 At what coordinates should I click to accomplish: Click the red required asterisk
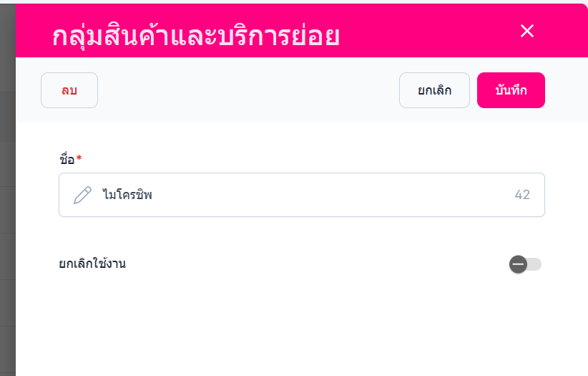pyautogui.click(x=79, y=158)
